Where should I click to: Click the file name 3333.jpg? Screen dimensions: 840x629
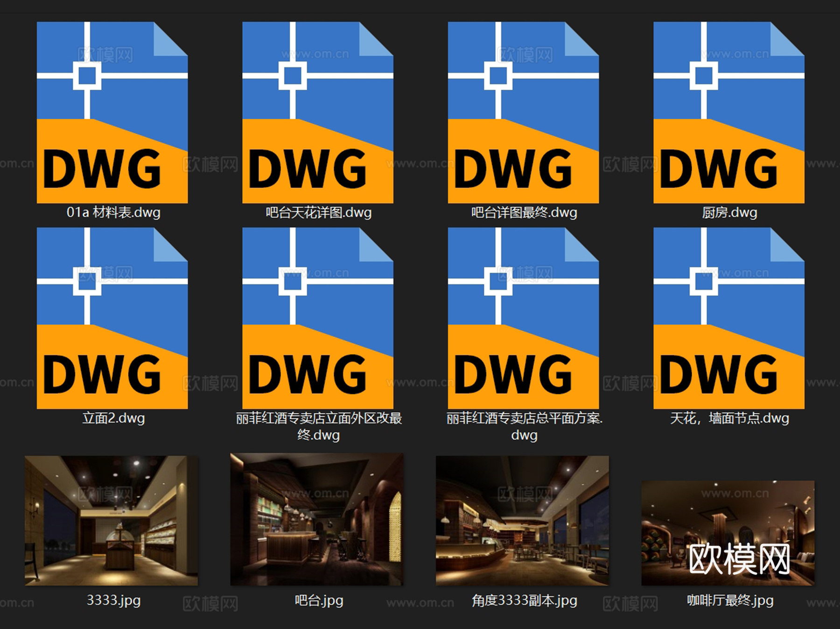point(113,600)
